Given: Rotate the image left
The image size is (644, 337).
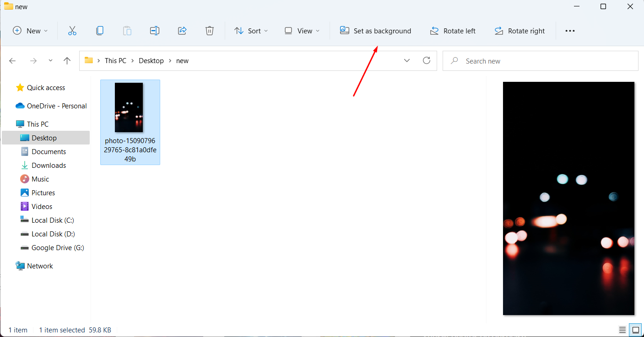Looking at the screenshot, I should [x=453, y=31].
